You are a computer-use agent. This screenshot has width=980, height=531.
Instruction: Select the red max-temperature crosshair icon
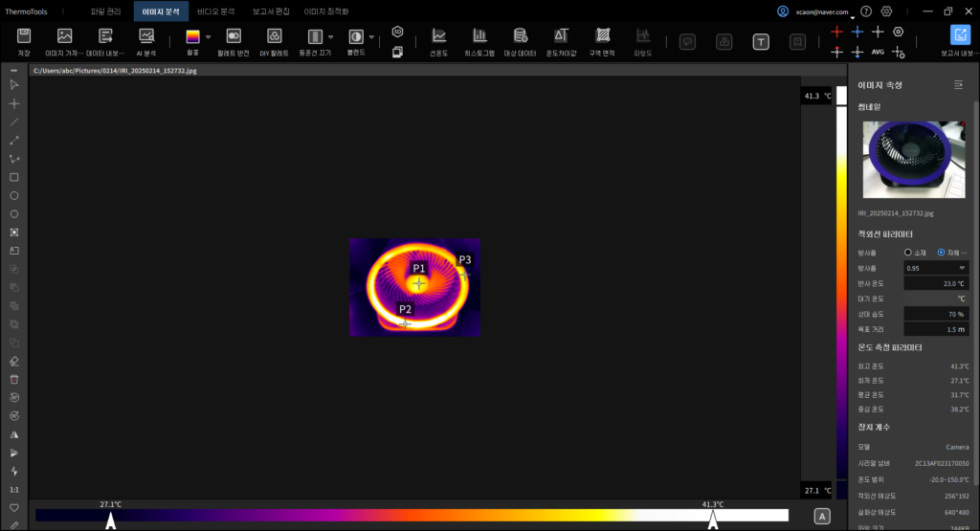837,32
